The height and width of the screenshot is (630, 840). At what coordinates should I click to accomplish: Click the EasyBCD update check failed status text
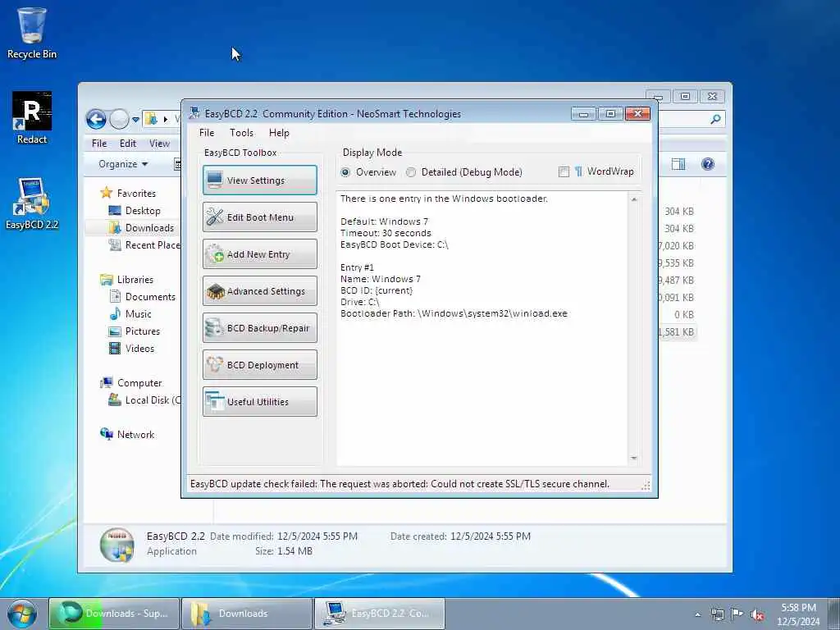coord(399,484)
